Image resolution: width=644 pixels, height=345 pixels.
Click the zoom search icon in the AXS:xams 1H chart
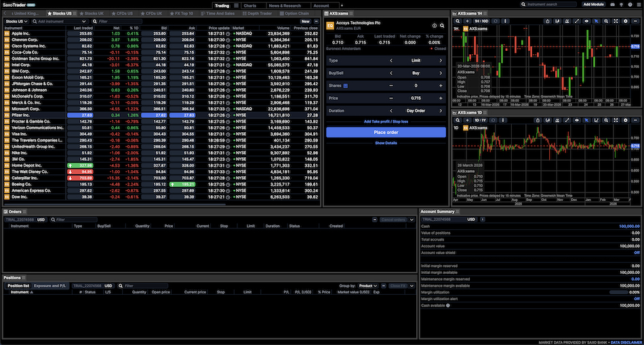click(x=458, y=21)
